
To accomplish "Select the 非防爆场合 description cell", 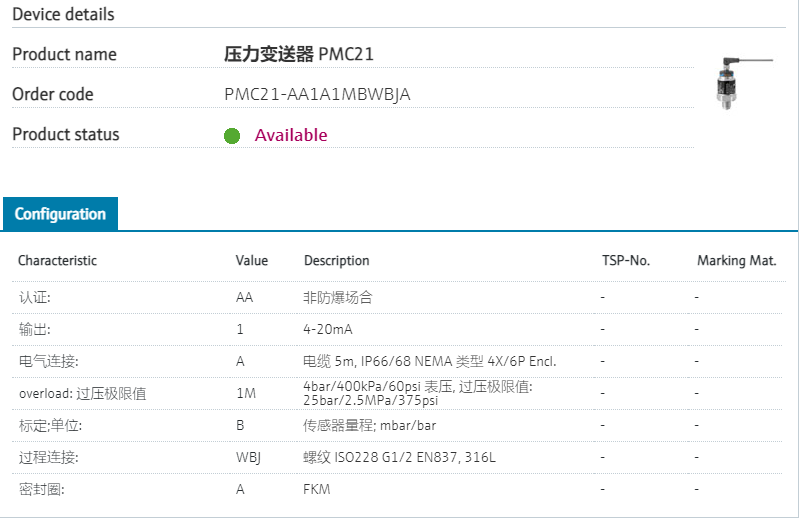I will coord(338,297).
